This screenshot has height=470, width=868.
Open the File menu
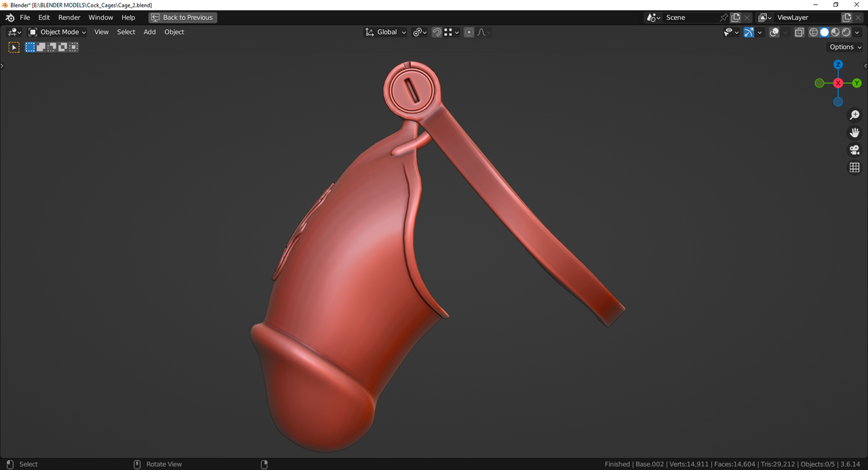[25, 18]
